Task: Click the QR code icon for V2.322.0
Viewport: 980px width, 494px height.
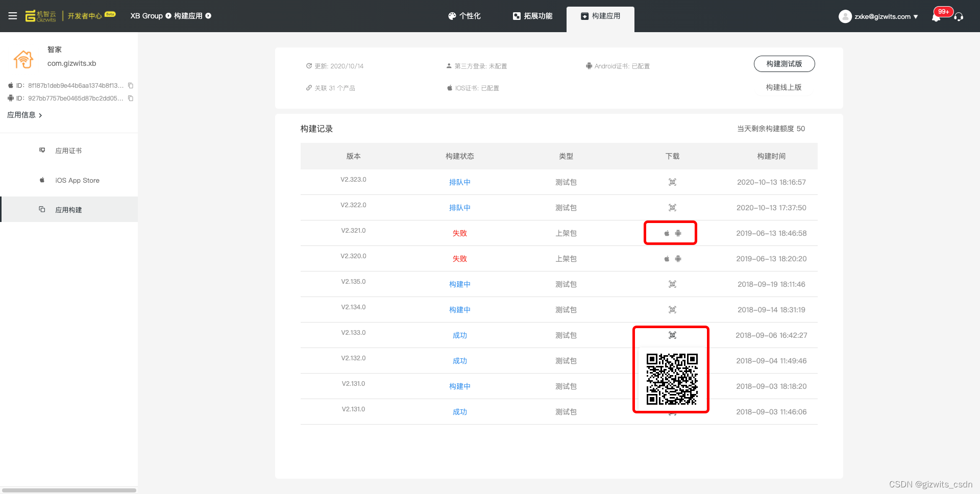Action: pos(672,208)
